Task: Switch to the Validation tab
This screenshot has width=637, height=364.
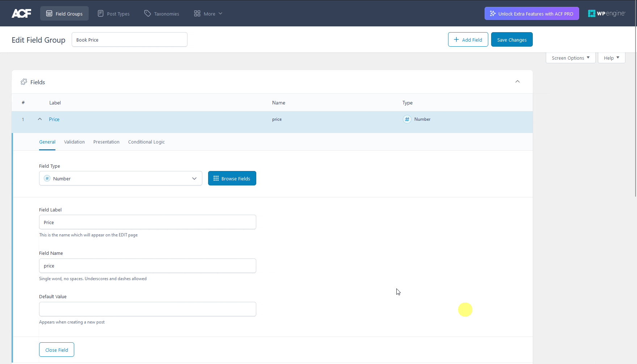Action: click(74, 142)
